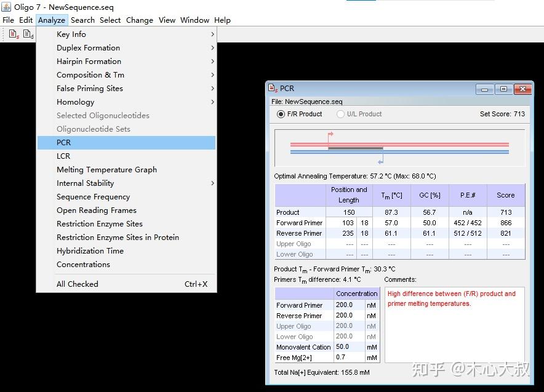Expand the Duplex Formation submenu

(x=126, y=47)
